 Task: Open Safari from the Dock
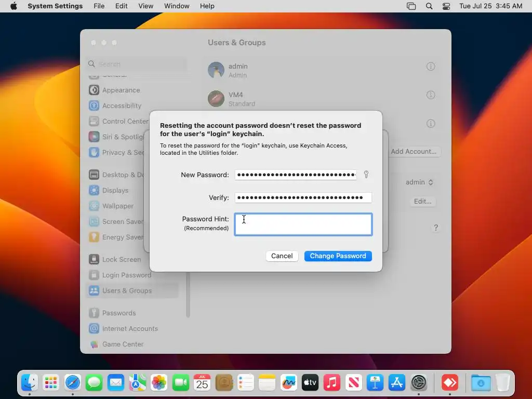pos(73,383)
